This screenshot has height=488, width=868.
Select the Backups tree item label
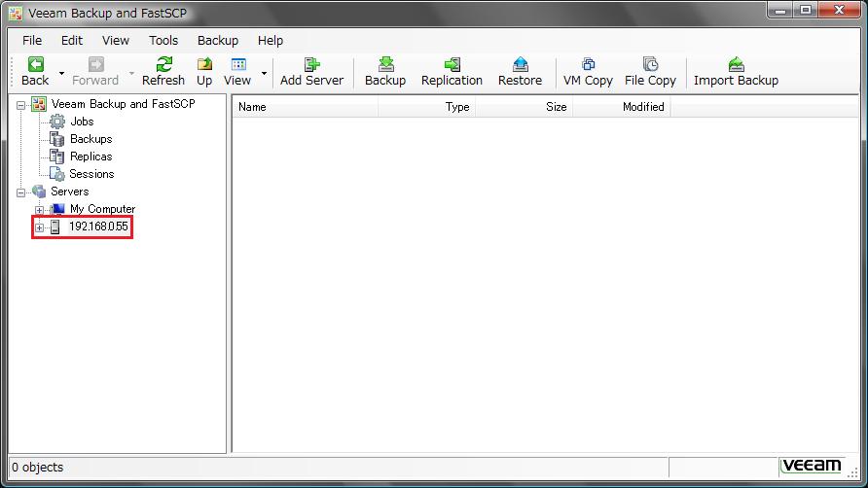(91, 139)
